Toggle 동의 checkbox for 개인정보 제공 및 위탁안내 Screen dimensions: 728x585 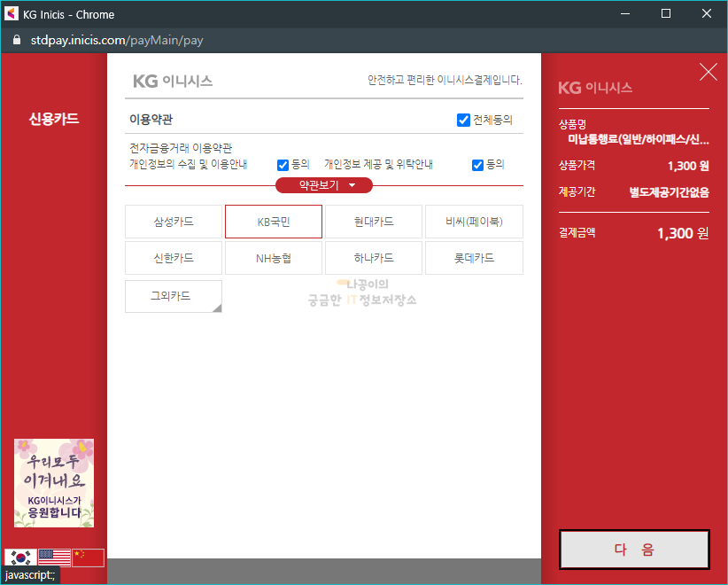click(477, 165)
